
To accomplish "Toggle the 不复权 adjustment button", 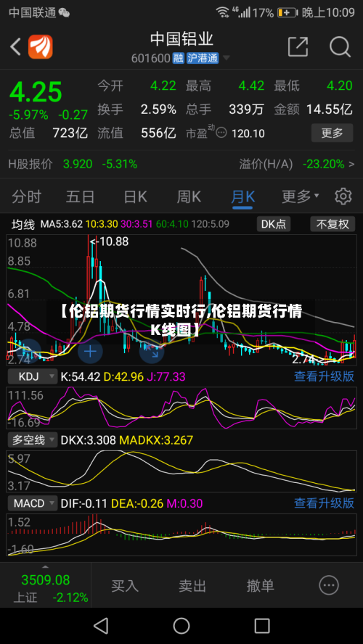I will point(333,224).
